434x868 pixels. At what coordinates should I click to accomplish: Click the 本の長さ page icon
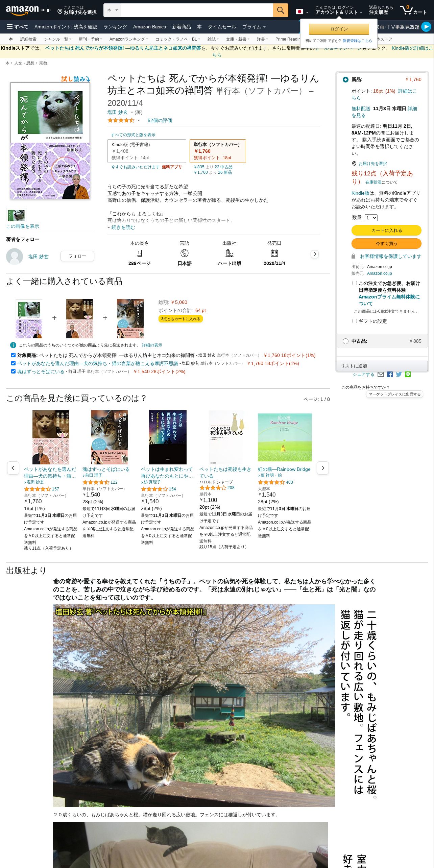pyautogui.click(x=139, y=253)
